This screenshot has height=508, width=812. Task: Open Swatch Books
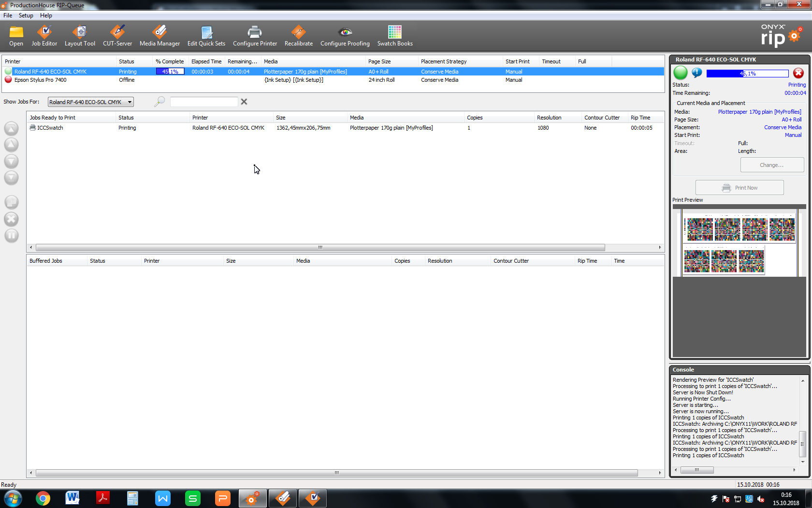(x=395, y=36)
